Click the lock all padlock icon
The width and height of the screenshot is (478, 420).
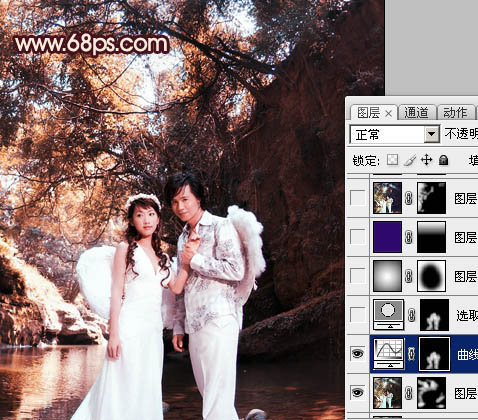click(443, 160)
